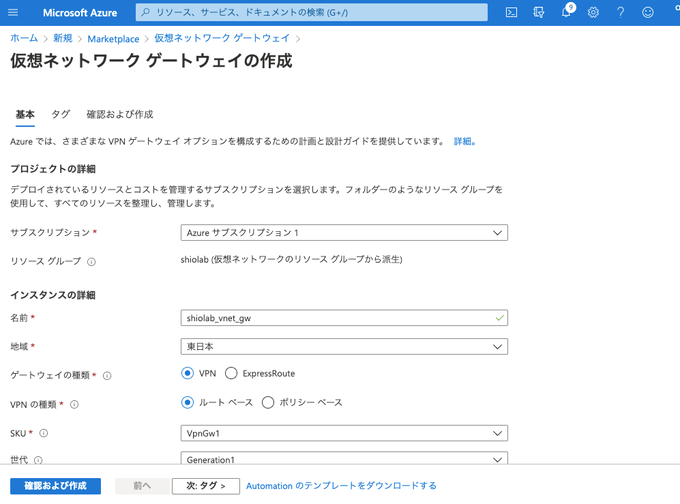Go to 新規 breadcrumb
The height and width of the screenshot is (504, 680).
(63, 38)
